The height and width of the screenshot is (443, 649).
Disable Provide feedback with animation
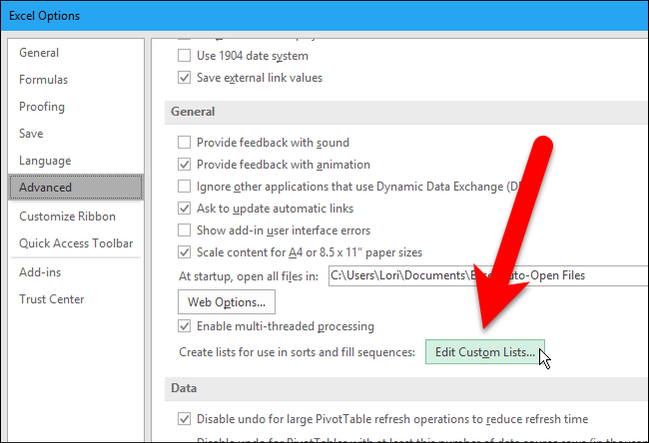[184, 164]
